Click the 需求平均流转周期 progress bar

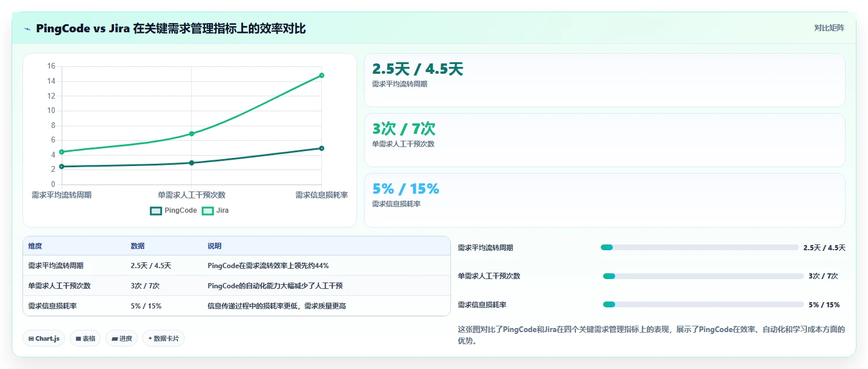[x=700, y=247]
